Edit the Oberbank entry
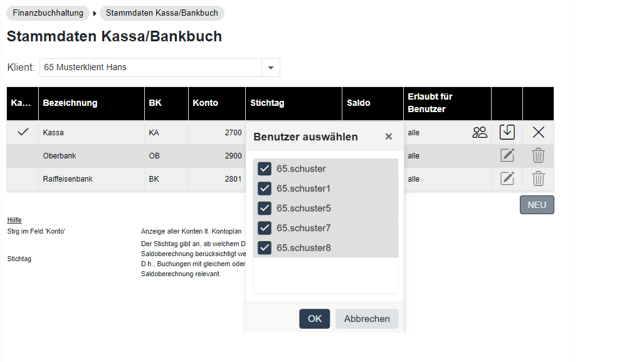Image resolution: width=644 pixels, height=362 pixels. click(507, 155)
